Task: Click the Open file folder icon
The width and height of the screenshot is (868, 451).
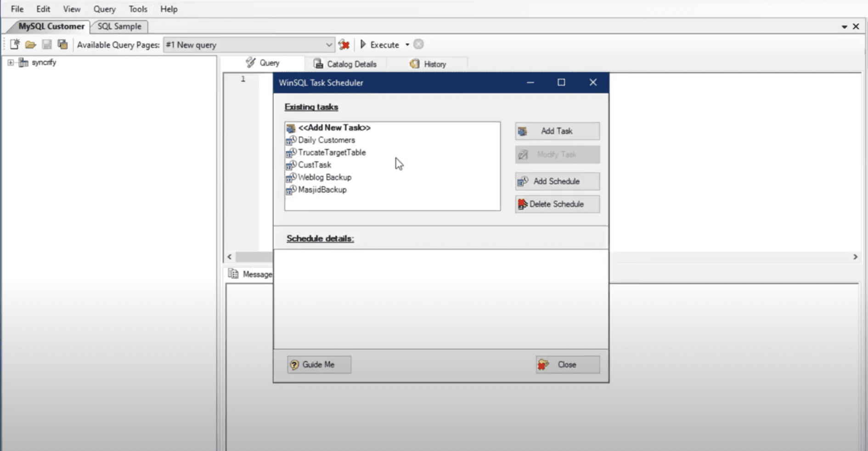Action: pyautogui.click(x=31, y=45)
